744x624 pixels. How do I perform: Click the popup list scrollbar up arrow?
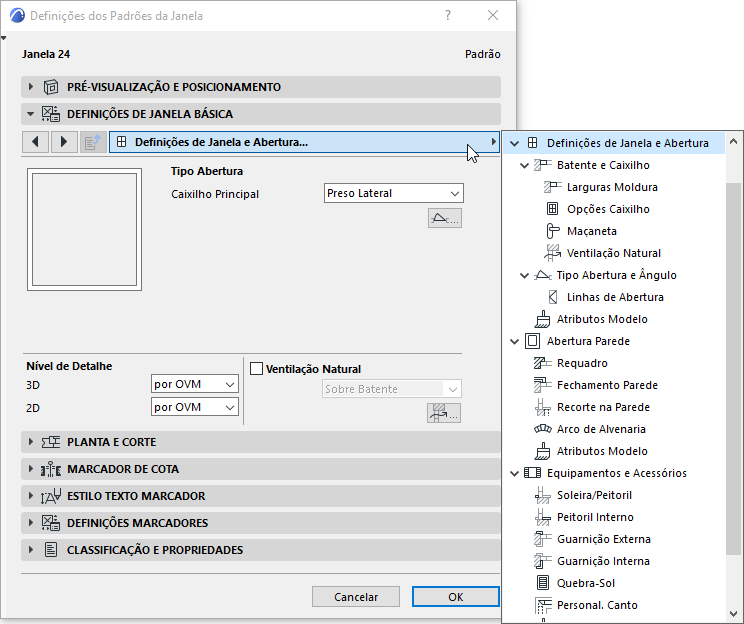click(733, 141)
